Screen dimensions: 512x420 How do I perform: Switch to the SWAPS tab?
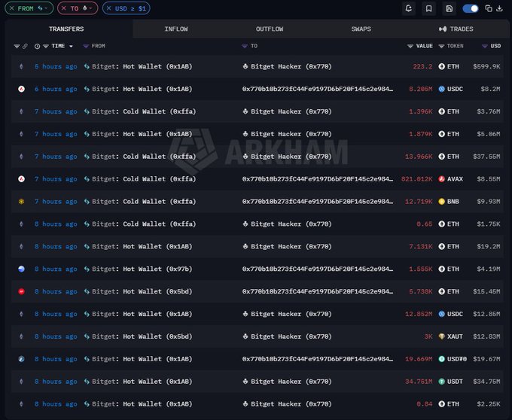361,29
